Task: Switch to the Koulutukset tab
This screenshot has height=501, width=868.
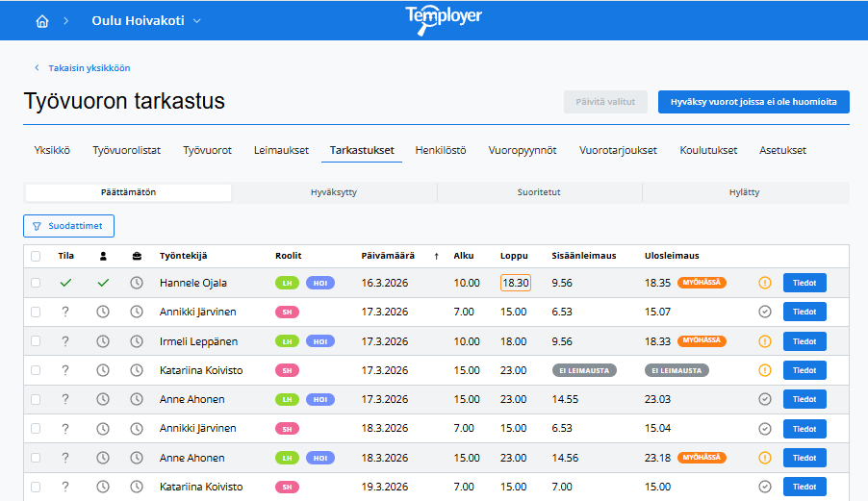Action: (708, 150)
